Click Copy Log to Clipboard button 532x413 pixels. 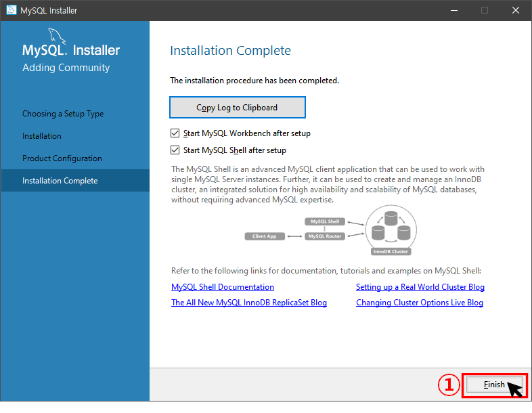[237, 107]
